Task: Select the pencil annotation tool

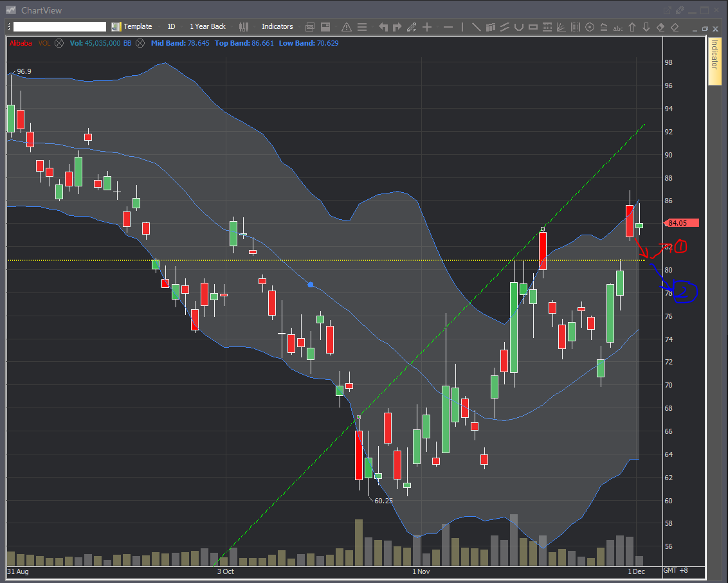Action: pos(410,27)
